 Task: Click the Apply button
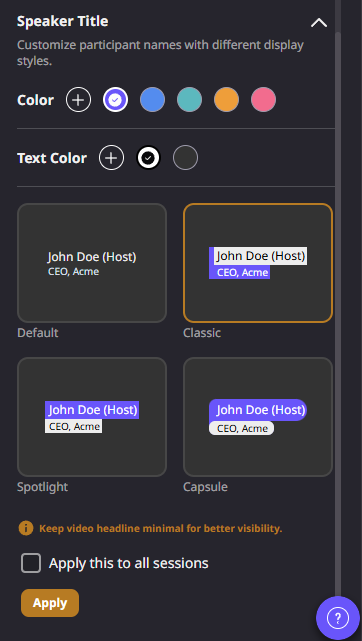click(x=50, y=603)
